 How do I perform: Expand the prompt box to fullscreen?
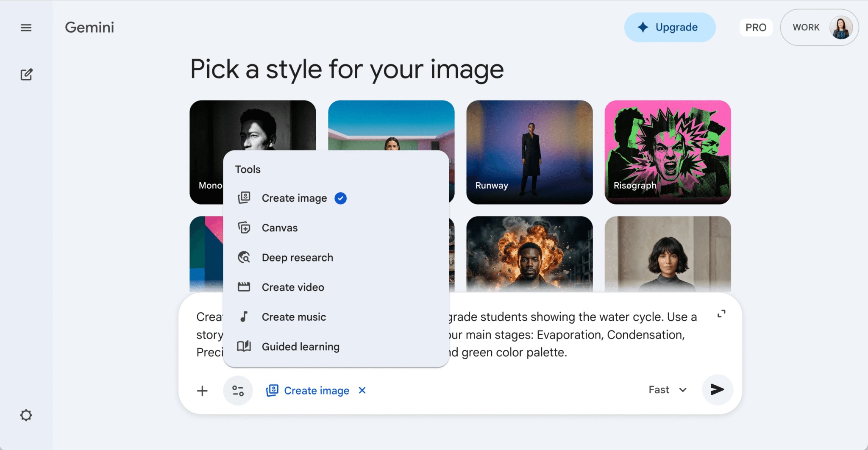(x=721, y=314)
